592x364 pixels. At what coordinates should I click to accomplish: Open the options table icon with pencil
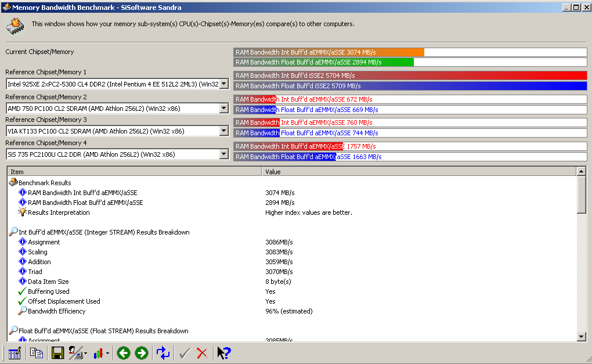[x=15, y=354]
